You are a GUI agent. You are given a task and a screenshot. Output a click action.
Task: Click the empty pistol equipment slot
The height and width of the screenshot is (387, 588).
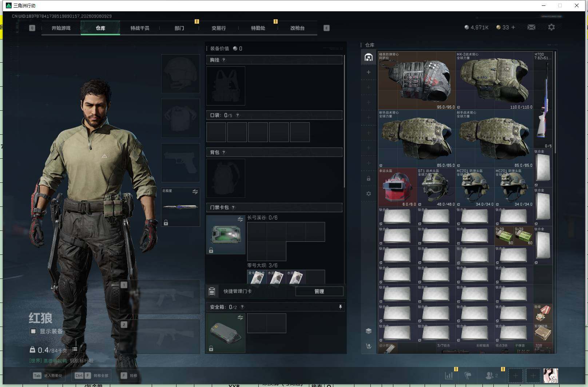pyautogui.click(x=180, y=162)
